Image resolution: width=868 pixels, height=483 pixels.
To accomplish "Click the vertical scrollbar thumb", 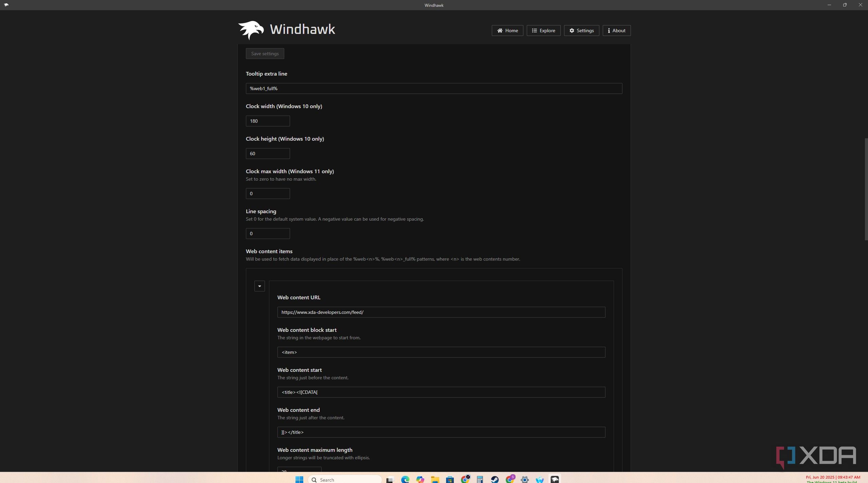I will 866,189.
